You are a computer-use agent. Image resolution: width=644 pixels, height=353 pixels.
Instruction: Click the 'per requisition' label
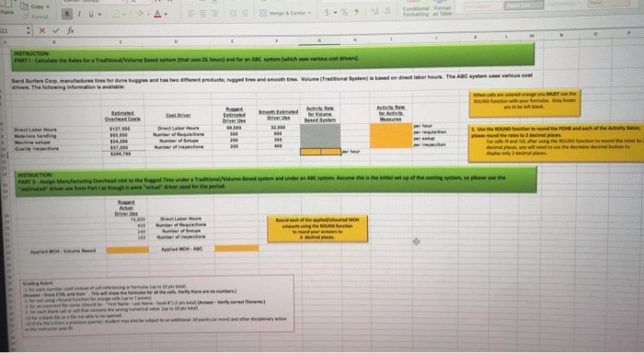click(x=430, y=132)
